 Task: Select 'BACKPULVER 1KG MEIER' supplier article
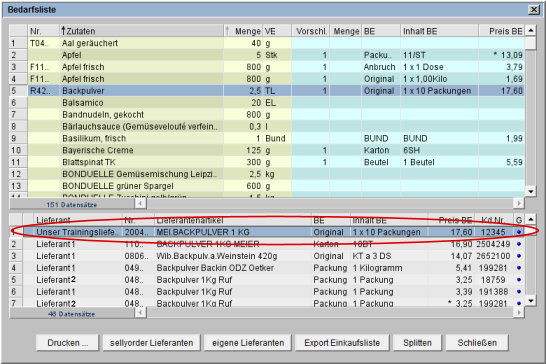pos(233,244)
